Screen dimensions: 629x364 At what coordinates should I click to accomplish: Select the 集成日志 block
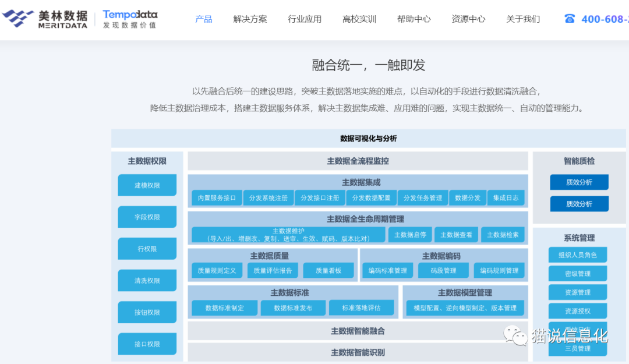tap(506, 198)
